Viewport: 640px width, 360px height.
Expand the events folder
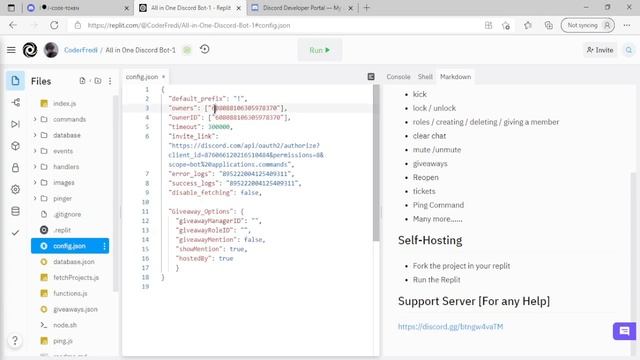(35, 151)
